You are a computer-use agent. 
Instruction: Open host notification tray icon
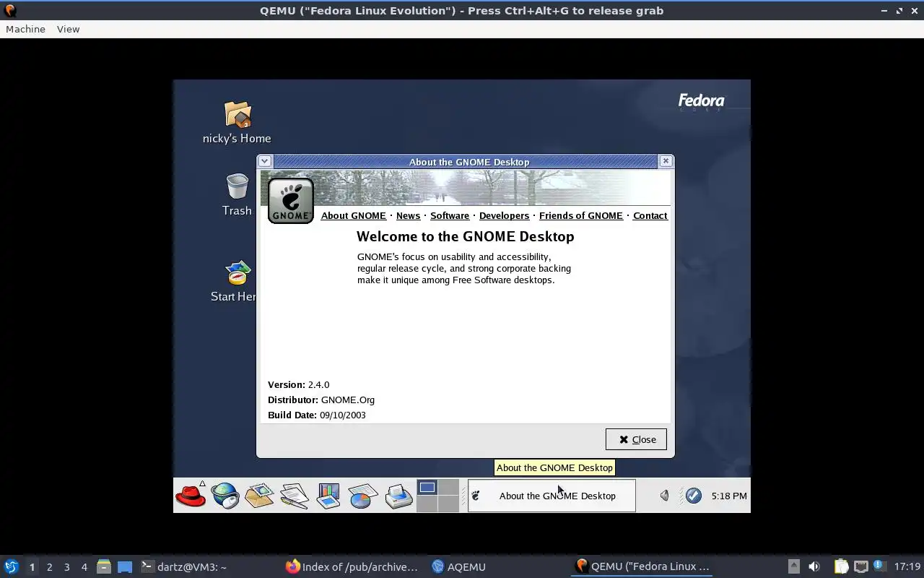point(879,566)
